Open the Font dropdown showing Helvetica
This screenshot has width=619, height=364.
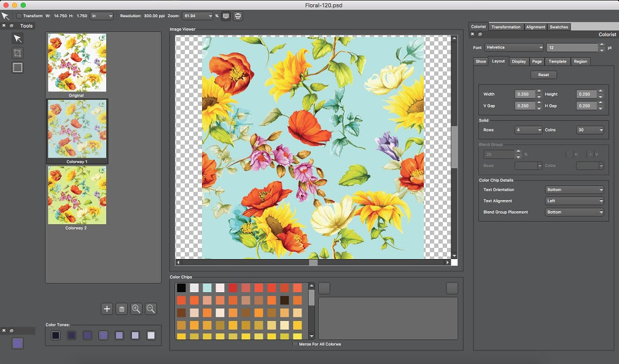[x=514, y=47]
